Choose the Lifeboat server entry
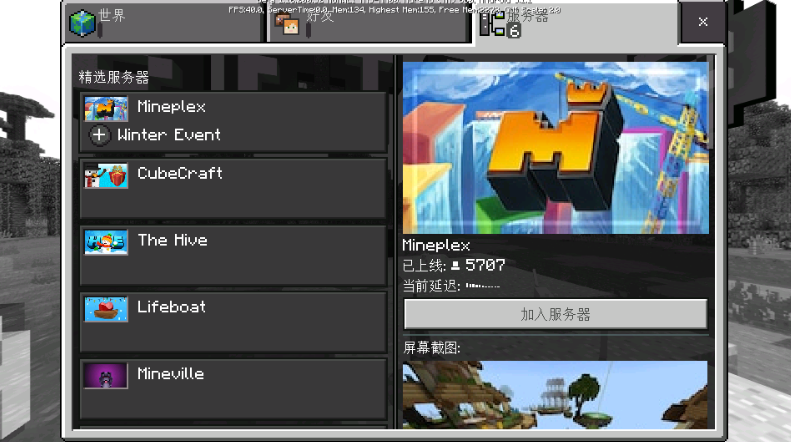The width and height of the screenshot is (791, 442). click(x=233, y=322)
